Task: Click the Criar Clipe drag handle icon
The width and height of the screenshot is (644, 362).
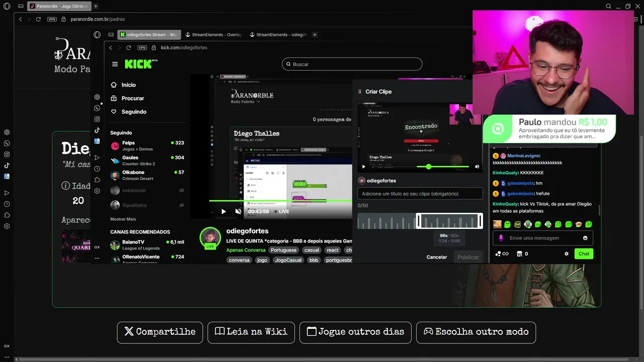Action: (360, 92)
